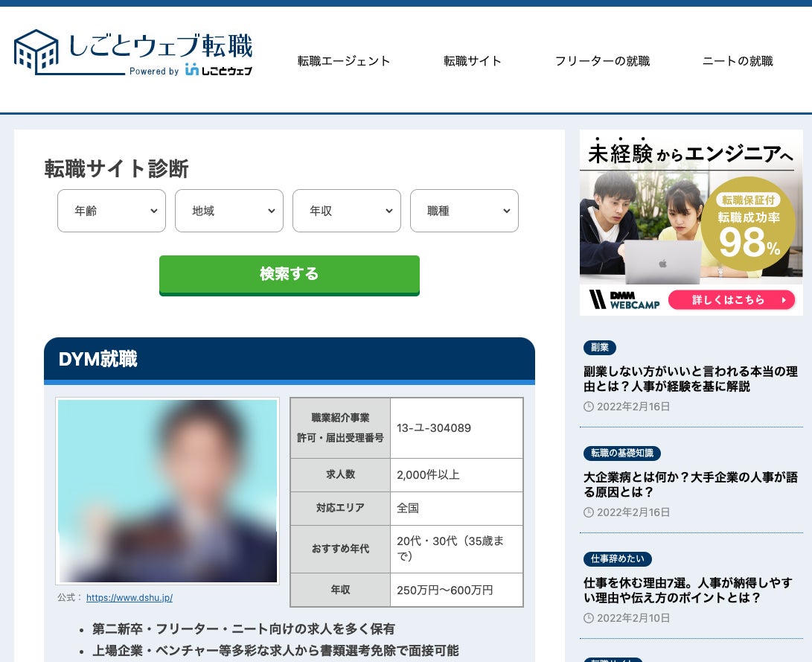Open article 大企業病とは何か

(690, 484)
